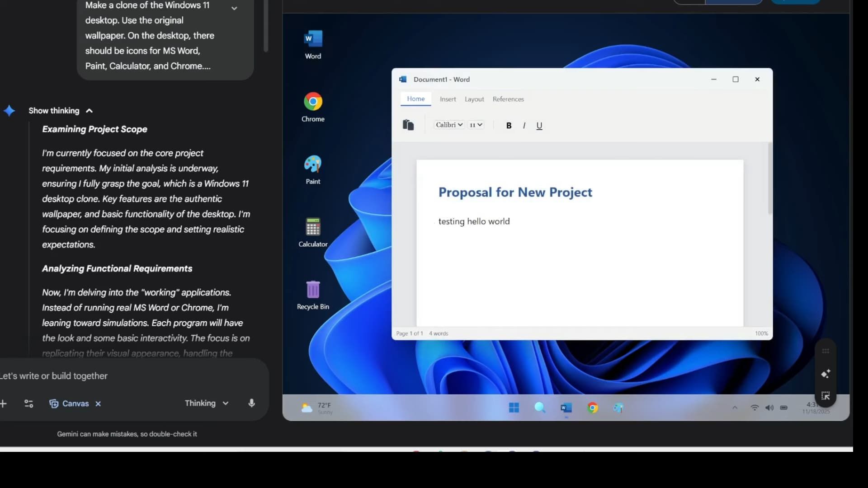This screenshot has width=868, height=488.
Task: Open the font size 11 dropdown
Action: [x=476, y=125]
